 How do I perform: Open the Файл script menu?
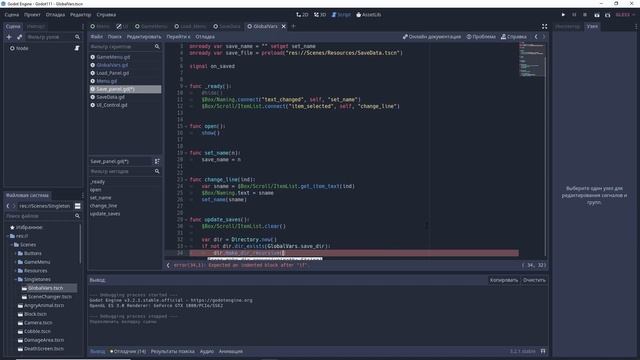tap(97, 37)
